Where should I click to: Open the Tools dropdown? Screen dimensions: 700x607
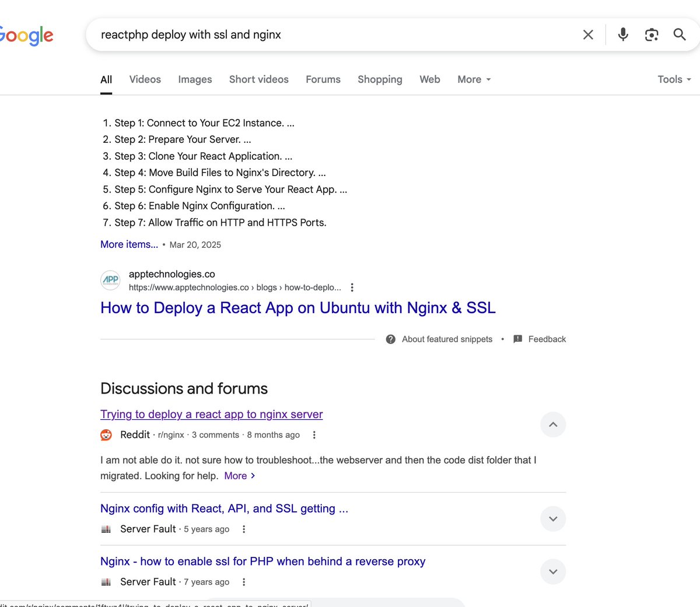674,79
